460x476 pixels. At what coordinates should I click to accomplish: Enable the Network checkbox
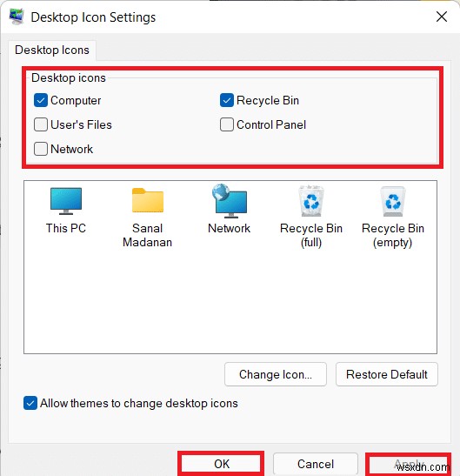tap(41, 149)
